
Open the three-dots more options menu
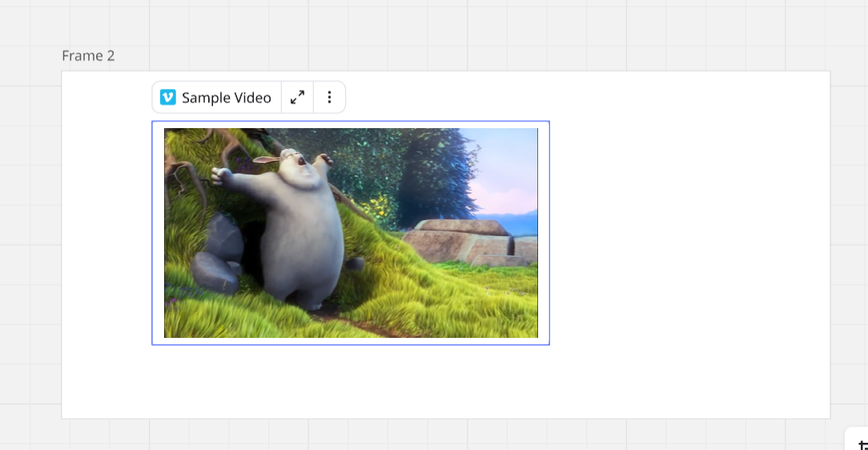point(329,98)
